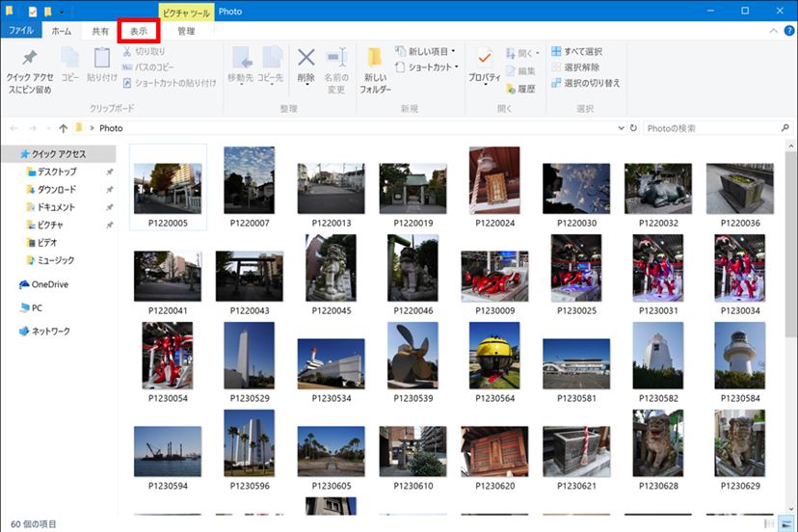Image resolution: width=798 pixels, height=532 pixels.
Task: Switch to details view in status bar
Action: 768,524
